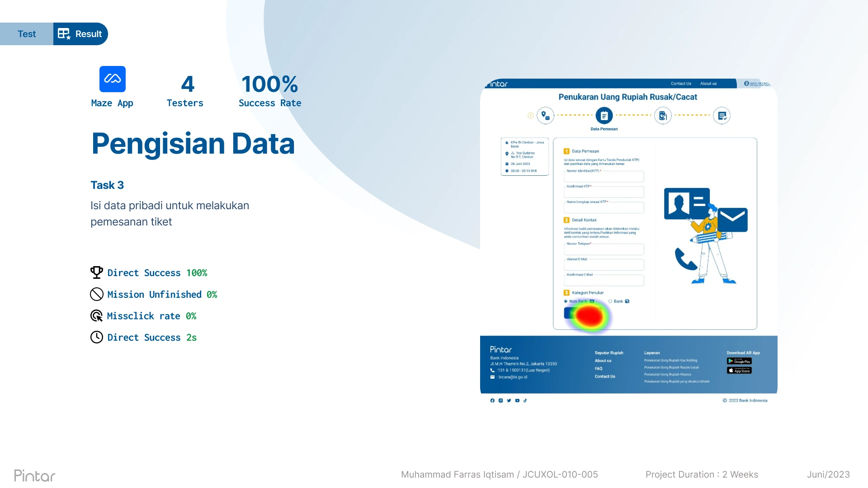Screen dimensions: 868x488
Task: Click the Nomor Telepon input field
Action: coord(604,249)
